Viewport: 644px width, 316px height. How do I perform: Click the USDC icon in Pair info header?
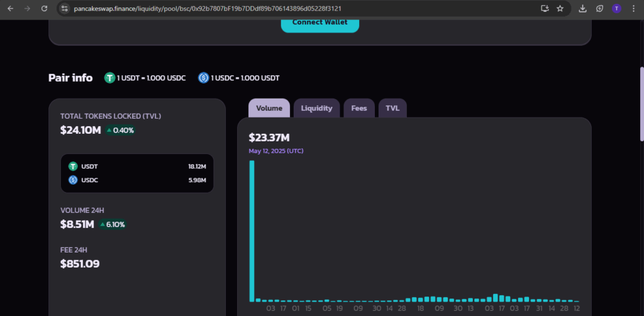(203, 78)
